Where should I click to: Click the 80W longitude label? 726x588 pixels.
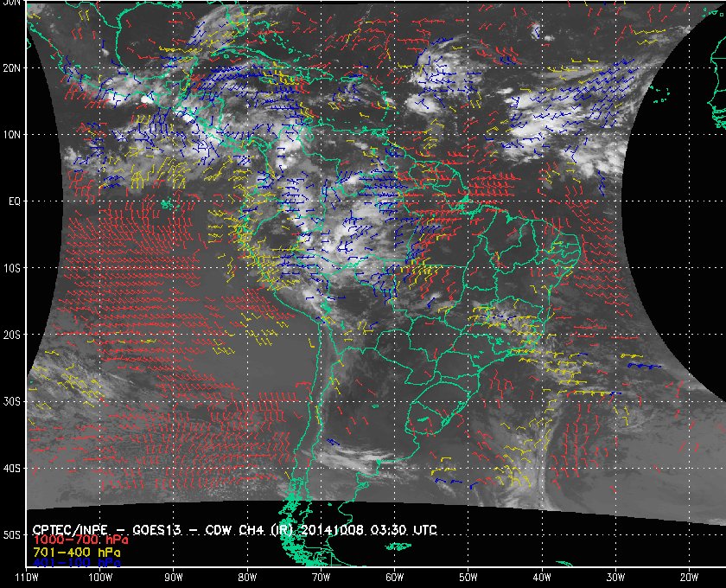247,577
